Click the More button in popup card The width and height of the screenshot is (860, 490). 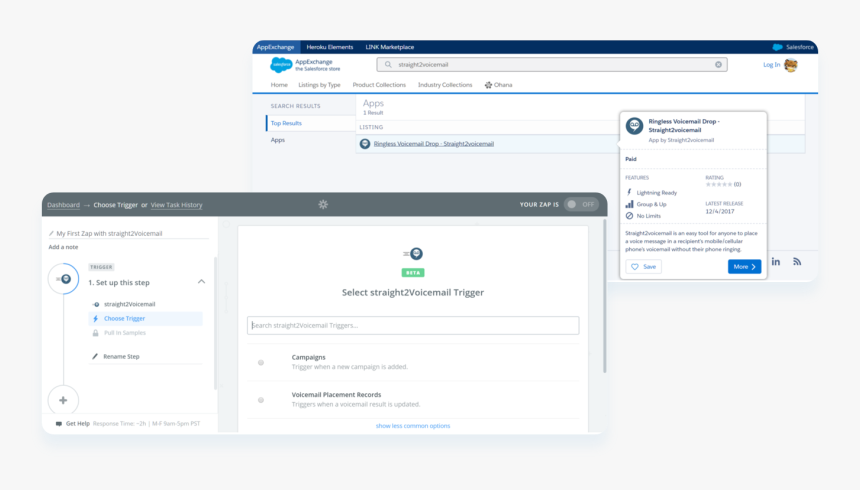point(744,267)
